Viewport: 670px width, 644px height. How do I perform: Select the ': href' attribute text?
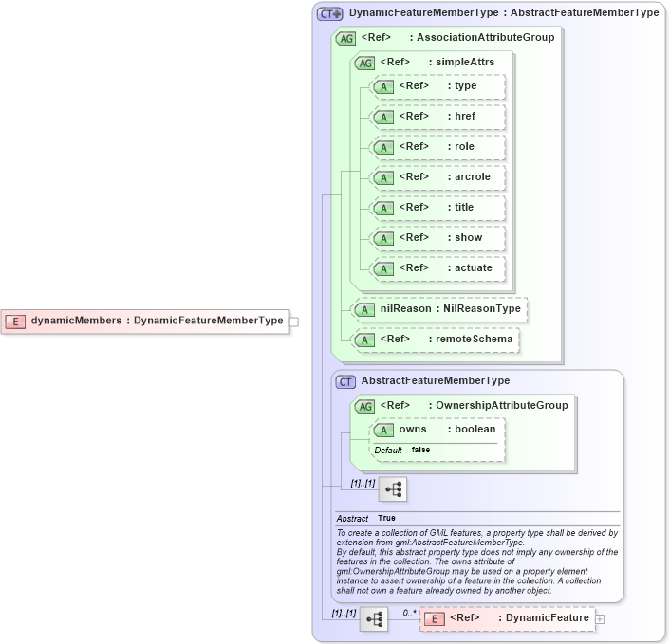461,116
